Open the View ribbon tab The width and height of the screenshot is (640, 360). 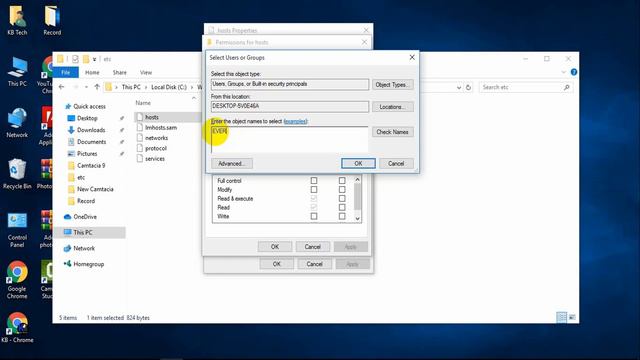coord(146,72)
